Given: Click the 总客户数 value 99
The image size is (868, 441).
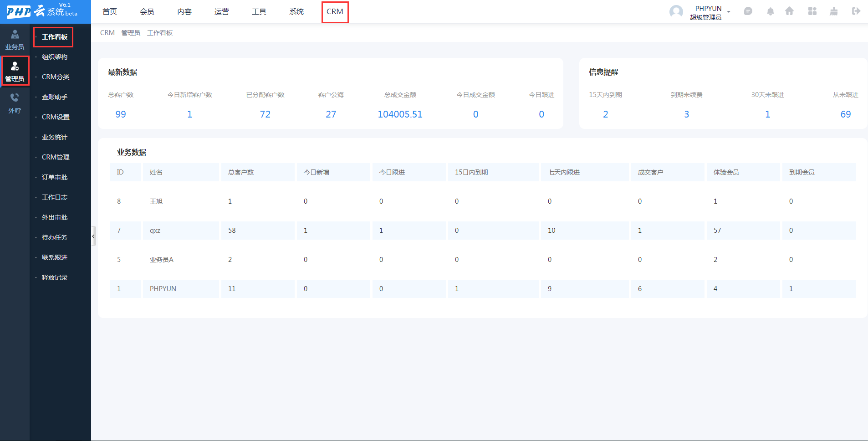Looking at the screenshot, I should pyautogui.click(x=121, y=114).
